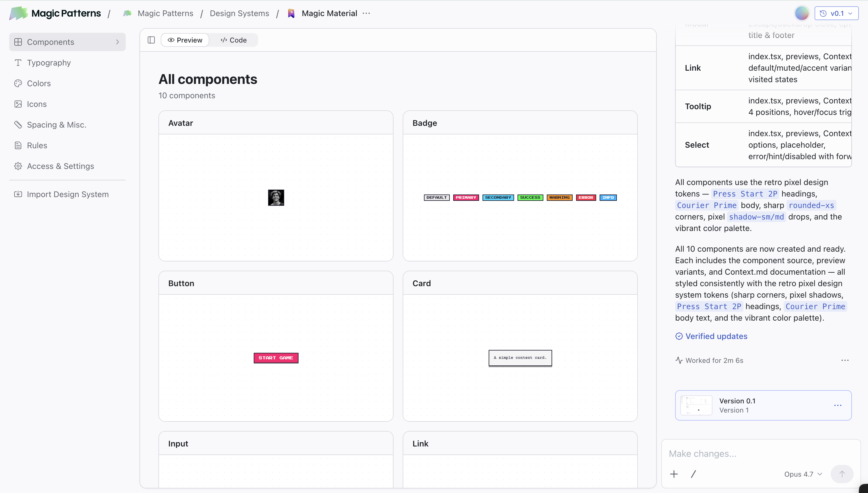The image size is (868, 493).
Task: Click the slash command icon
Action: [x=693, y=474]
